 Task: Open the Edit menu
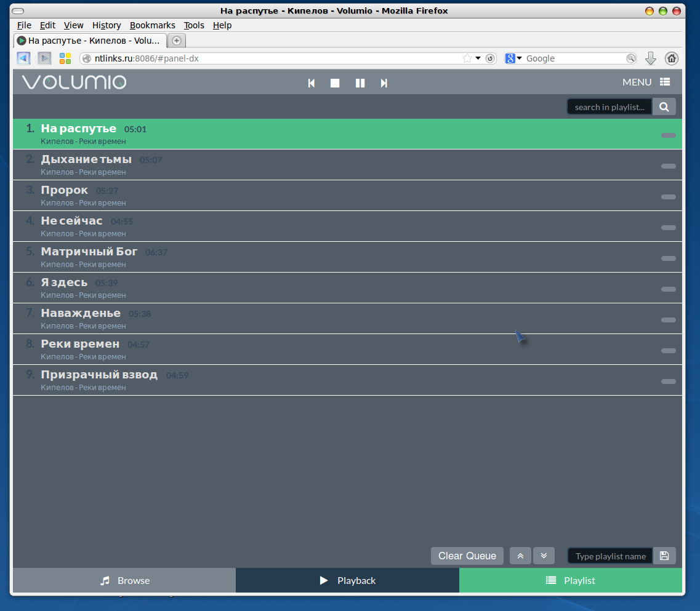point(47,25)
